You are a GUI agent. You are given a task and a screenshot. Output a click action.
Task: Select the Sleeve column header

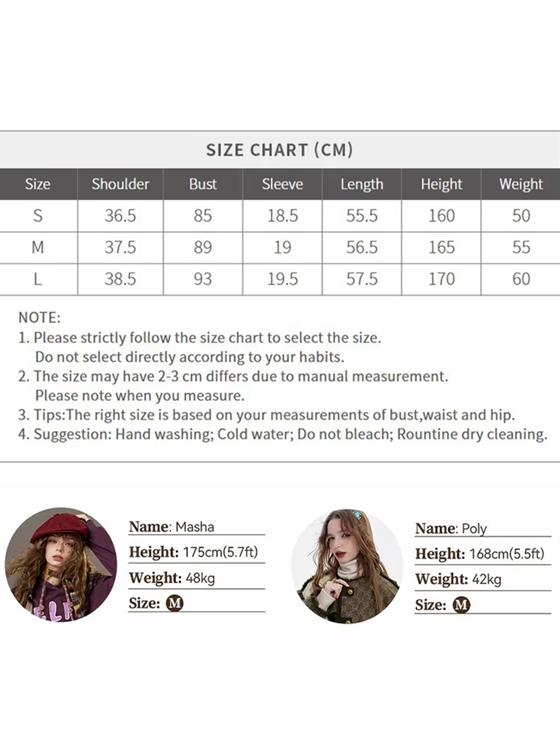(282, 184)
